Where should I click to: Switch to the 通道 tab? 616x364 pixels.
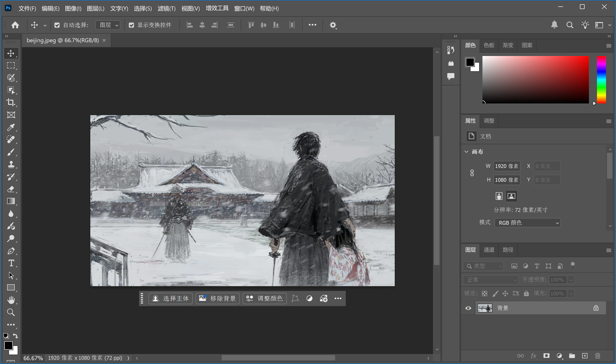pyautogui.click(x=489, y=250)
